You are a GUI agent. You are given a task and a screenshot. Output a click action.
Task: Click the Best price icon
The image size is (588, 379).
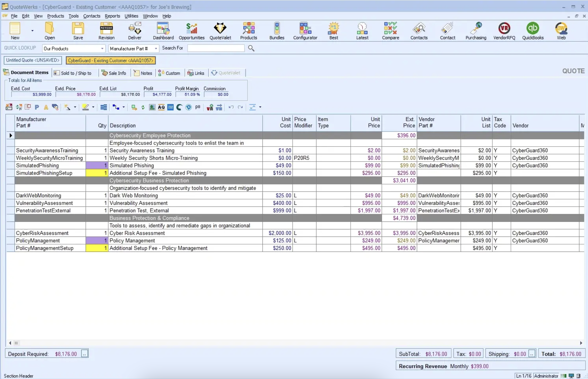pos(334,31)
